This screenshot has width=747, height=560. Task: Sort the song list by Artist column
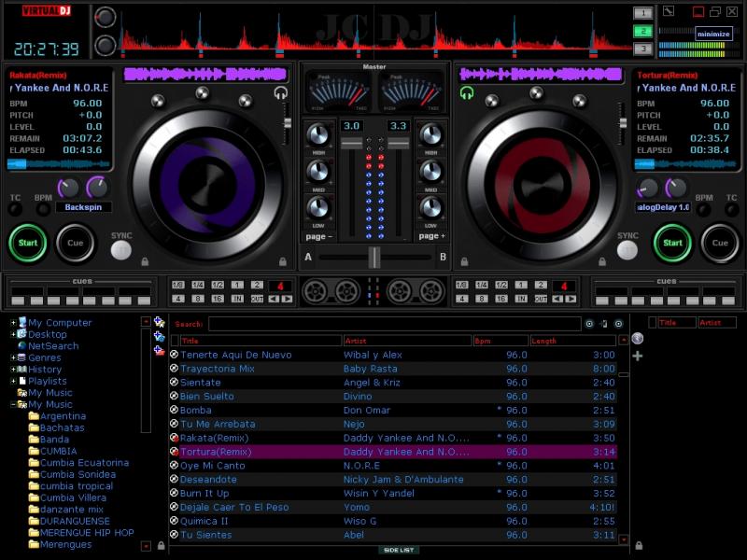(407, 341)
